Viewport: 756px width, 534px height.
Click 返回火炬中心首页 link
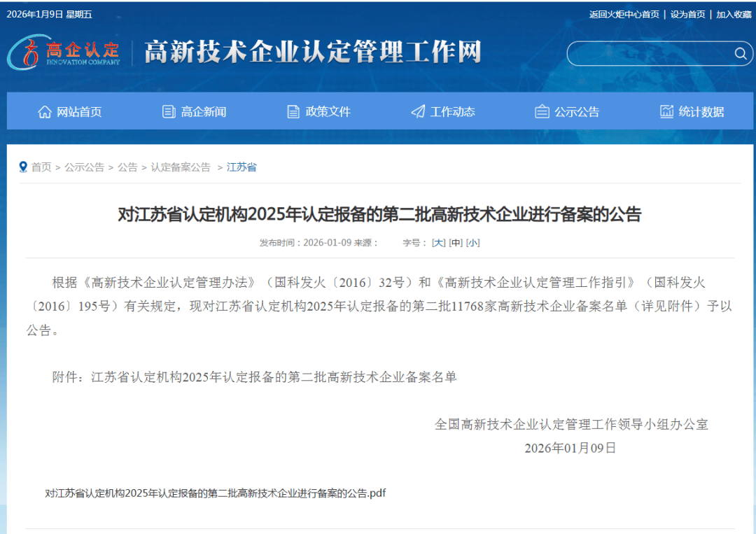pos(624,15)
